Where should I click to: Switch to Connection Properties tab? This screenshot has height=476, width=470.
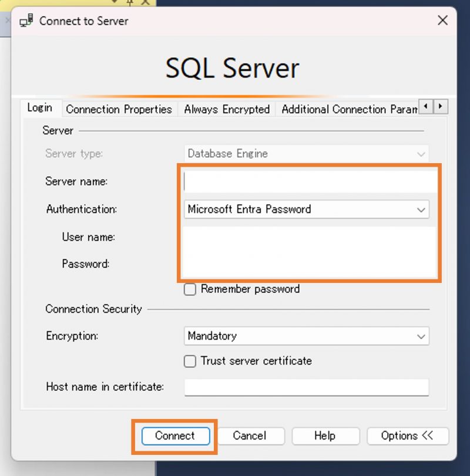point(119,109)
